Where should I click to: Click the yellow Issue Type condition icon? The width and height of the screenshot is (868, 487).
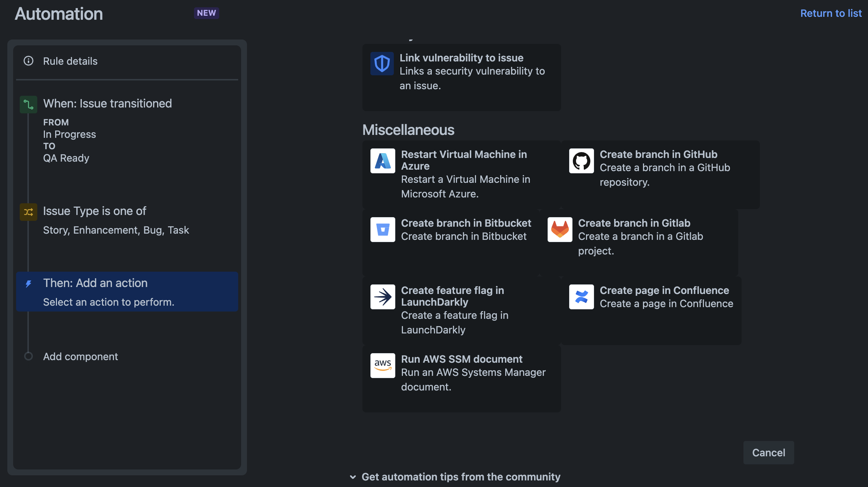[28, 212]
